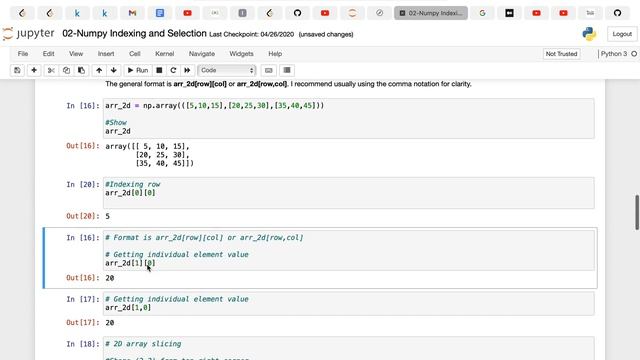Switch to the Google Docs browser tab

pos(160,13)
